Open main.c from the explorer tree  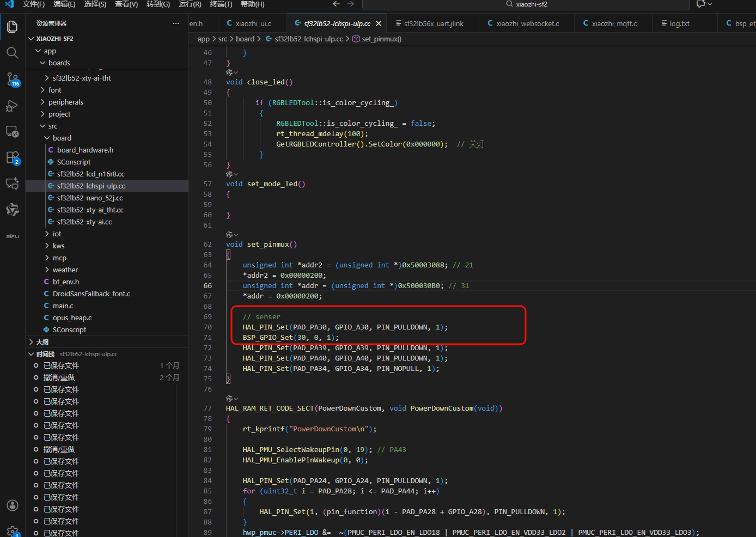(63, 306)
